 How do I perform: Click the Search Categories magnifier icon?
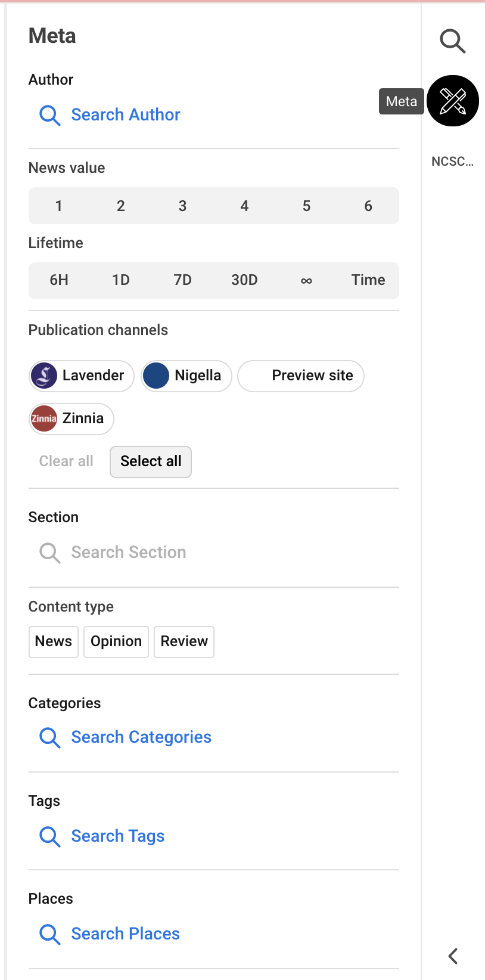tap(50, 737)
